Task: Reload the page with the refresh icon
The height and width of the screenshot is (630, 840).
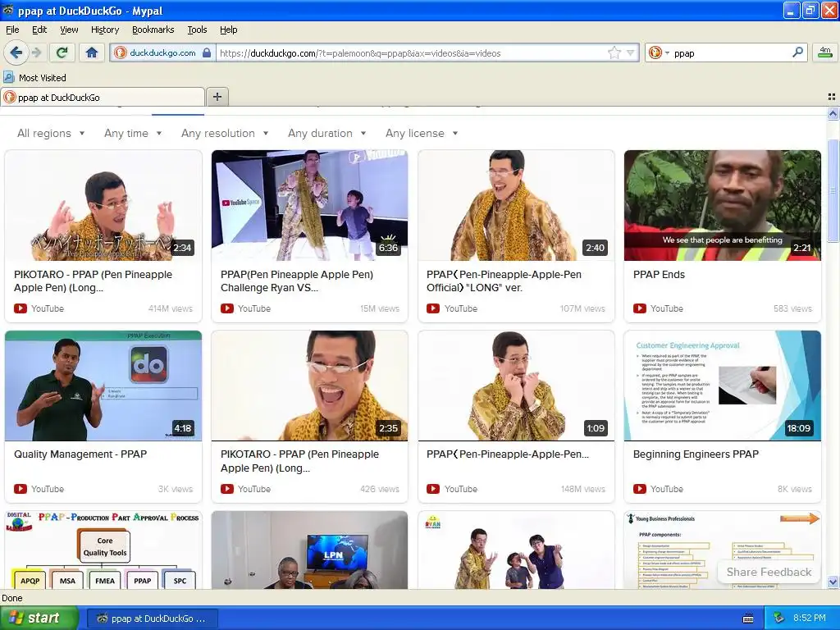Action: (62, 52)
